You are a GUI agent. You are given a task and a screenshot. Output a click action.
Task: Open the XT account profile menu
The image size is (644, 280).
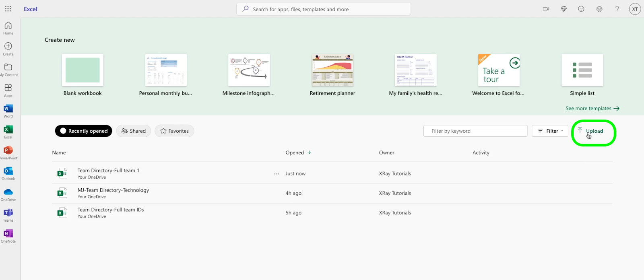(635, 9)
